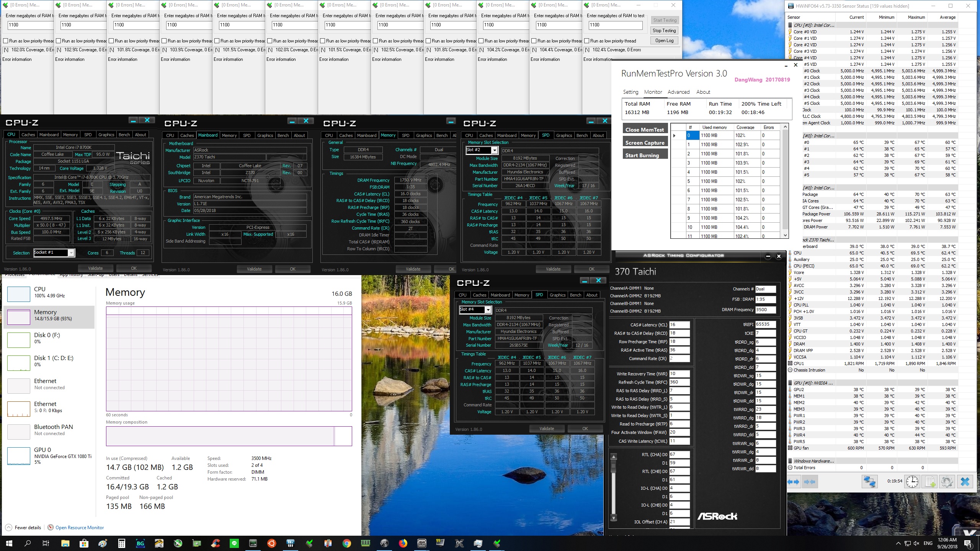Click the OC taskbar icon
The height and width of the screenshot is (551, 980).
pos(459,543)
